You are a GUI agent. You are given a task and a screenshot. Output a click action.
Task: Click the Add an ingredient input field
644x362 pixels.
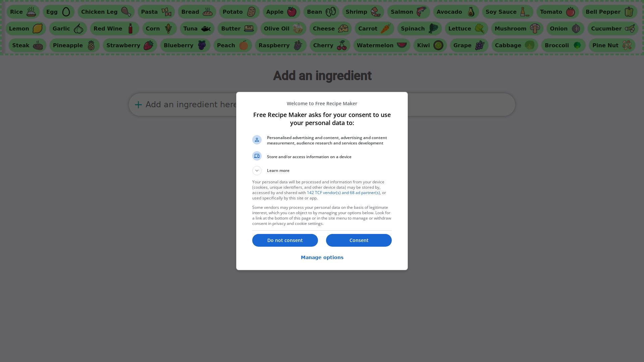[322, 105]
